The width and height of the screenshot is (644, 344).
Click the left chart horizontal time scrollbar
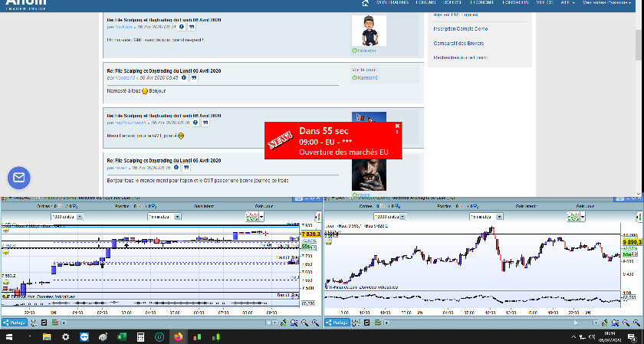pyautogui.click(x=169, y=323)
